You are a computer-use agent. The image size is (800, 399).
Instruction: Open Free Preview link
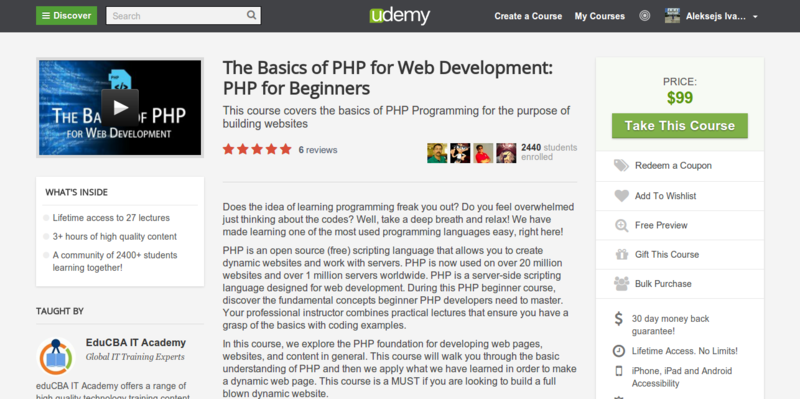pos(661,225)
